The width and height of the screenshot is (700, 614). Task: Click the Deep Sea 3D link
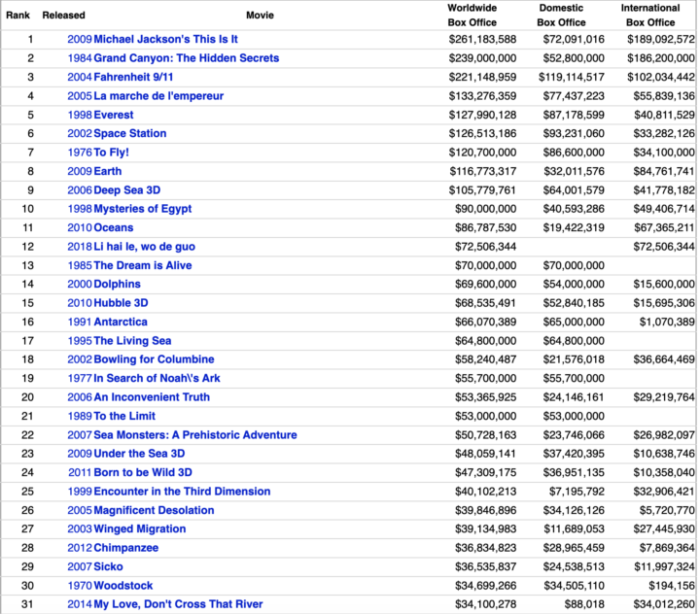pyautogui.click(x=126, y=190)
